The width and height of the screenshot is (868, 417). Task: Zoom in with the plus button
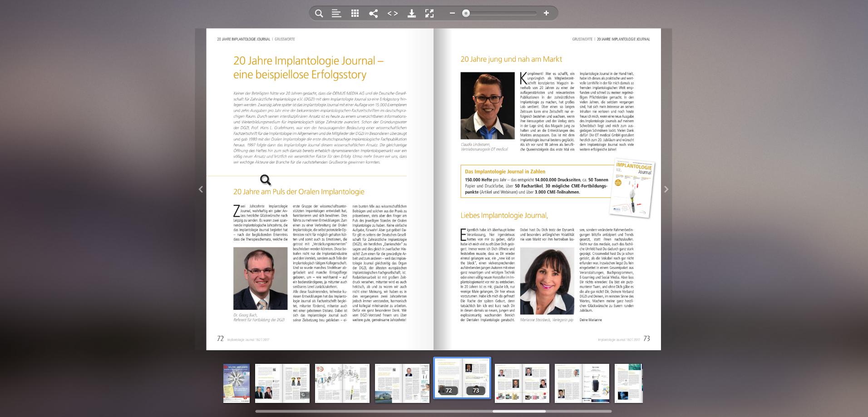(546, 13)
